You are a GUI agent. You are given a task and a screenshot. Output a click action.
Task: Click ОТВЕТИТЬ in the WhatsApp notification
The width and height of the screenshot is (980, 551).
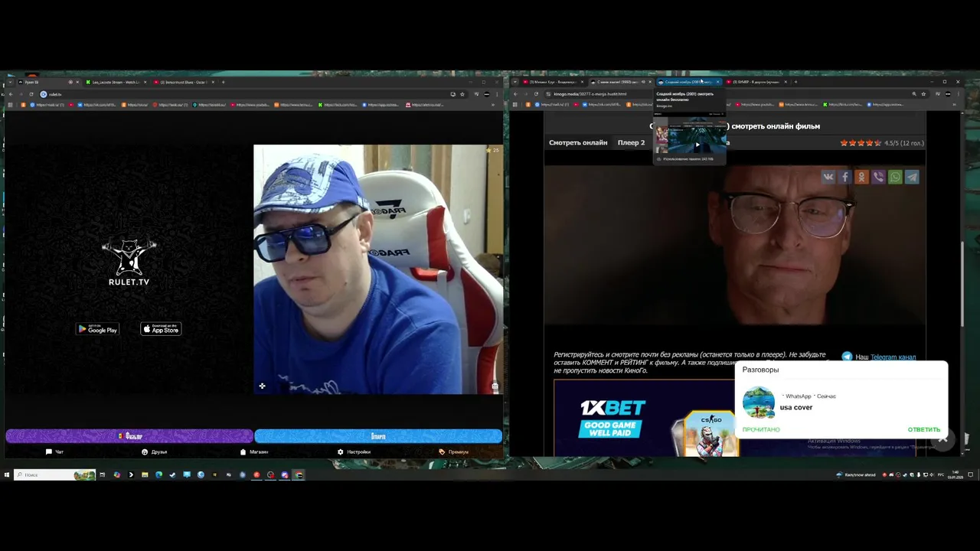coord(924,429)
